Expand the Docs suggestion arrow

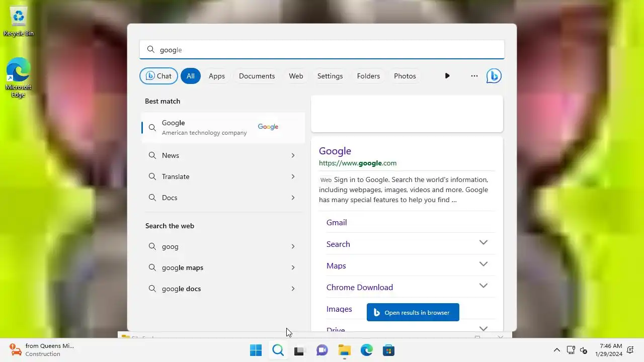pos(293,198)
